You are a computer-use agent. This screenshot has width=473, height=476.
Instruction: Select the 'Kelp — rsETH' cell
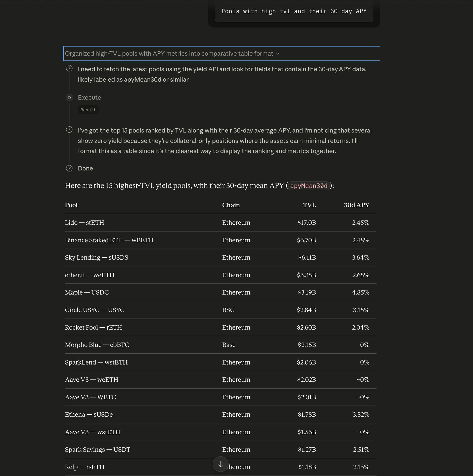click(85, 467)
